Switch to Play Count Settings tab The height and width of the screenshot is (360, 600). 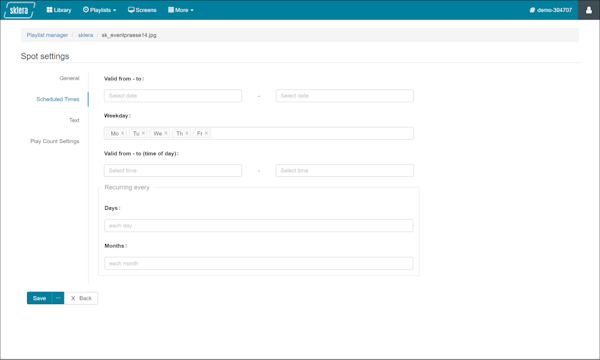55,141
